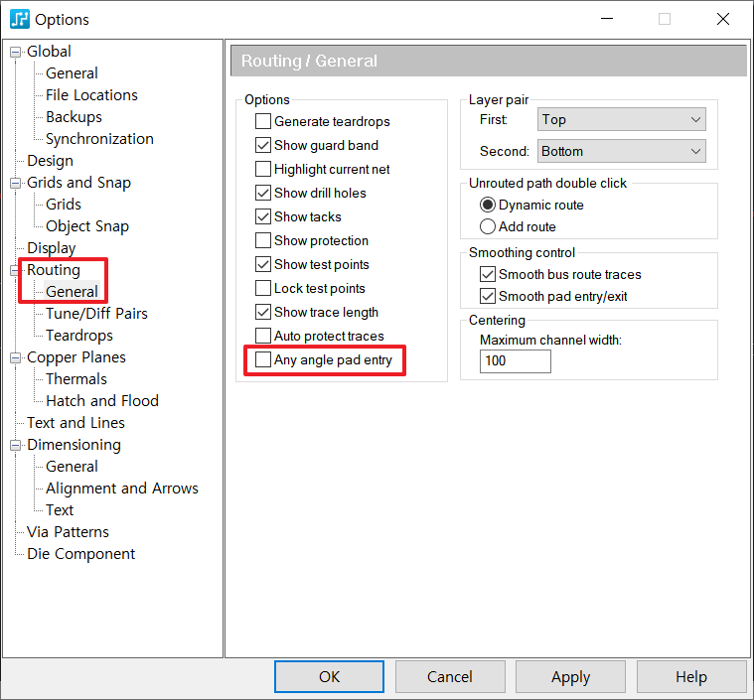The width and height of the screenshot is (754, 700).
Task: Select File Locations under Global
Action: (x=91, y=95)
